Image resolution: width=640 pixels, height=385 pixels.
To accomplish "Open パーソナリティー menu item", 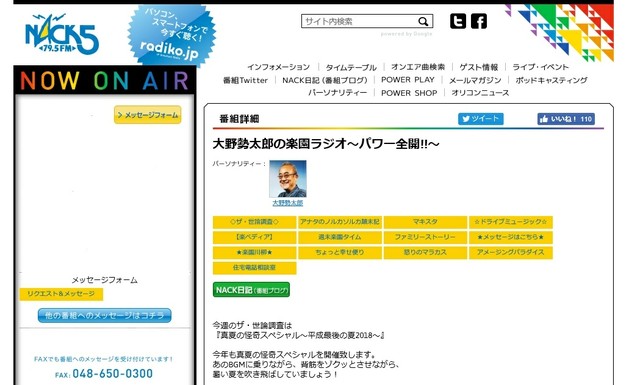I will click(338, 93).
